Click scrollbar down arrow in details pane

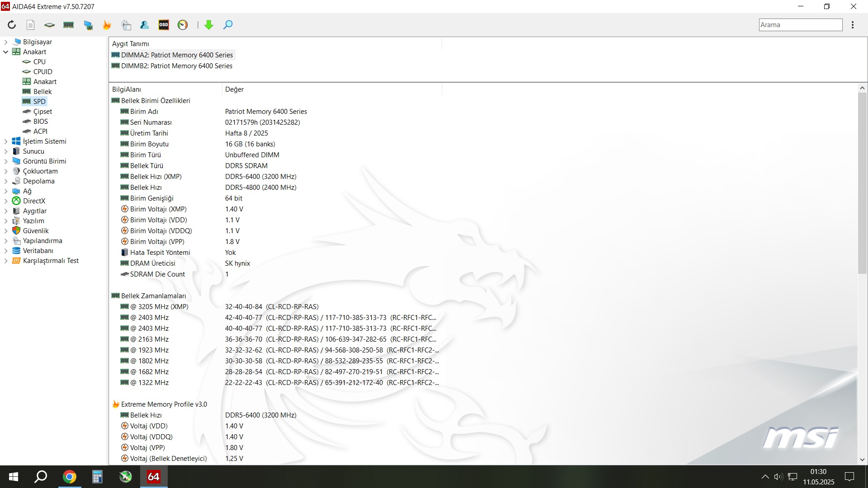coord(862,460)
